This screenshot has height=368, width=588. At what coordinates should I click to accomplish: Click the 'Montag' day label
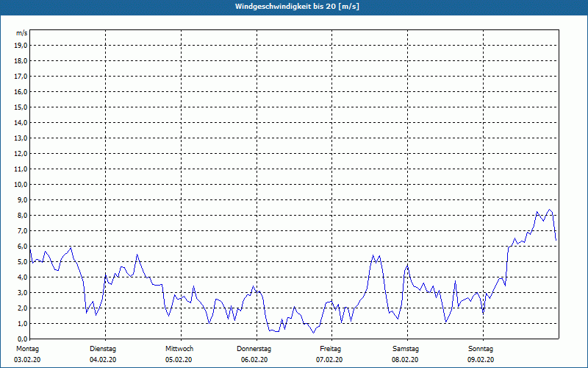[x=27, y=349]
